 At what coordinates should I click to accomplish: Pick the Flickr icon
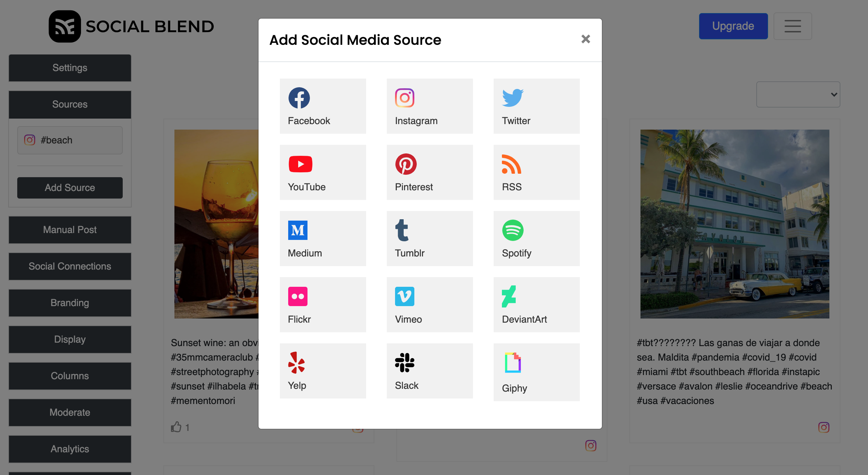pos(297,296)
